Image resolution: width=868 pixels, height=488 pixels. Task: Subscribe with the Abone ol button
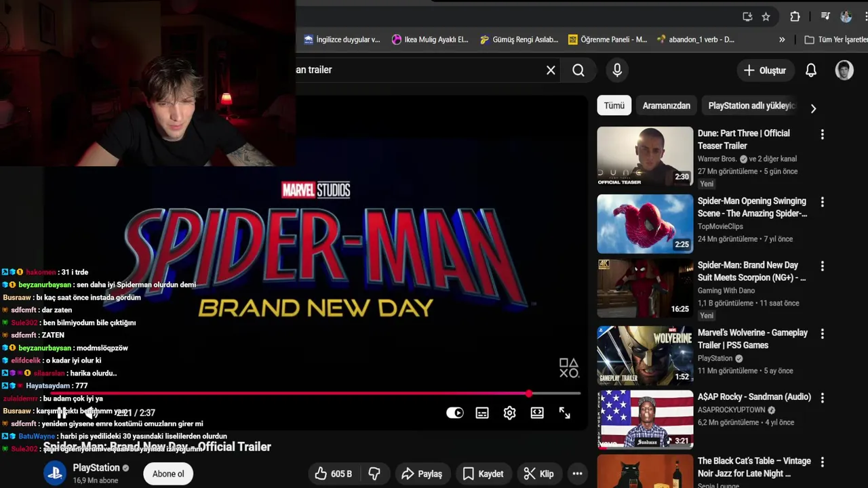(168, 474)
